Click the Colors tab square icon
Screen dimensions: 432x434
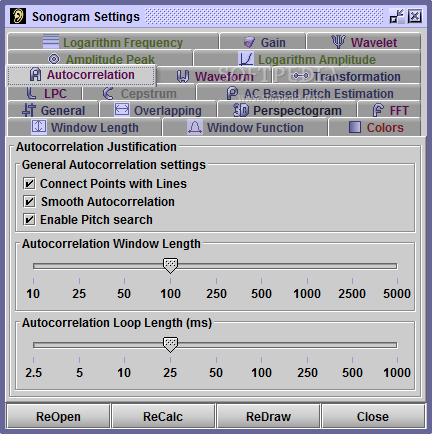tap(355, 127)
